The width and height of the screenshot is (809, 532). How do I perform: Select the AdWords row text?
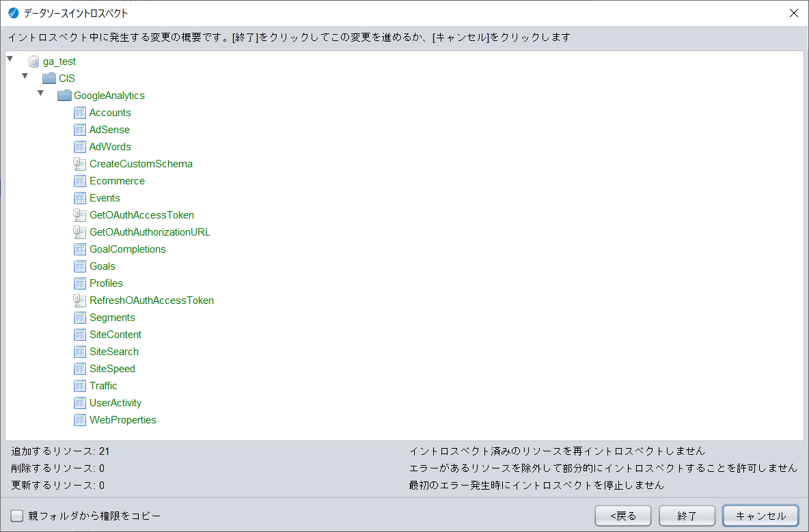click(x=110, y=147)
